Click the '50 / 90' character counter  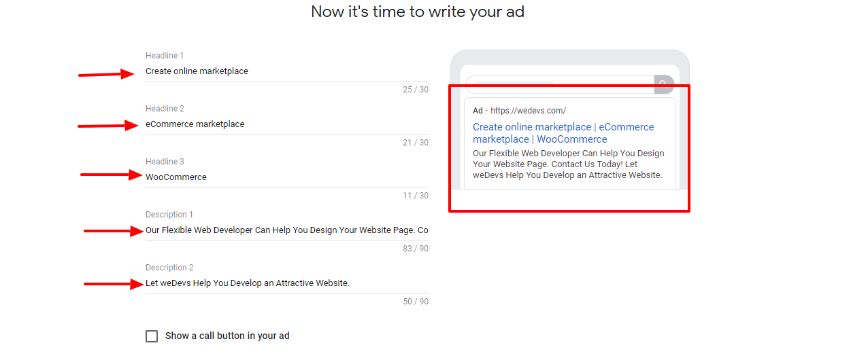coord(416,302)
